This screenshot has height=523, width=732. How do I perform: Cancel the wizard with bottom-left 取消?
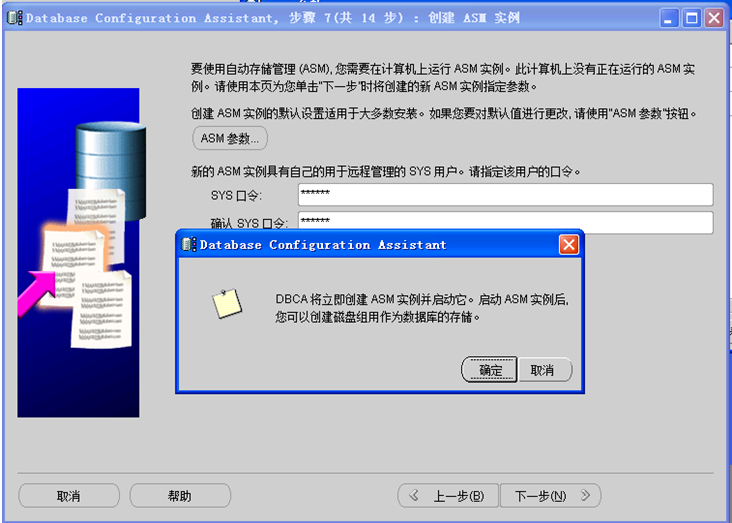(69, 495)
